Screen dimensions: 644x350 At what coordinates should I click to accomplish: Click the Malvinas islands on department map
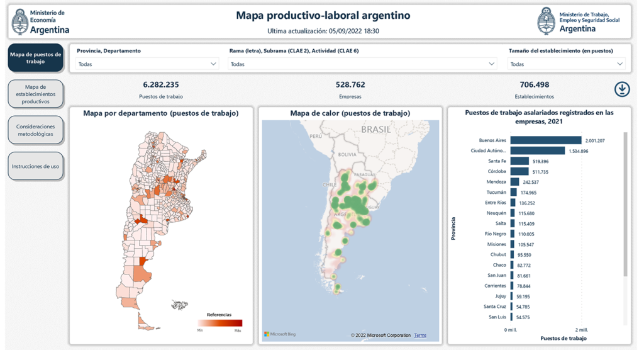click(x=180, y=305)
